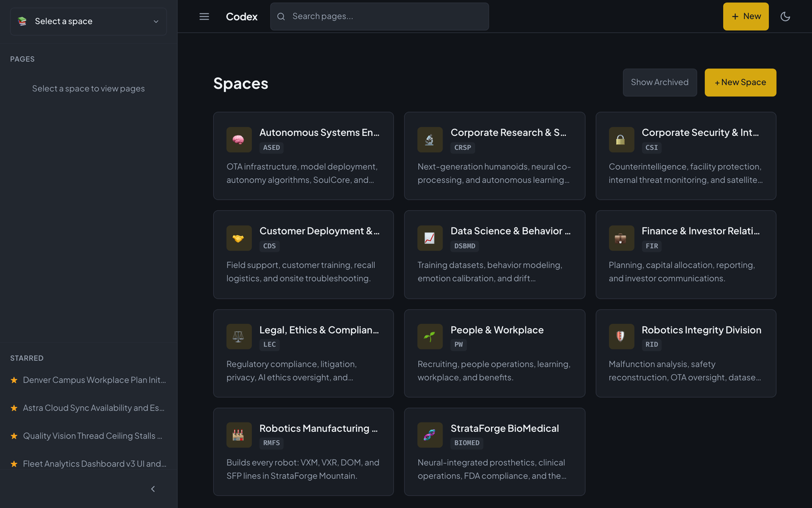Click the People & Workplace seedling icon
This screenshot has height=508, width=812.
coord(429,337)
